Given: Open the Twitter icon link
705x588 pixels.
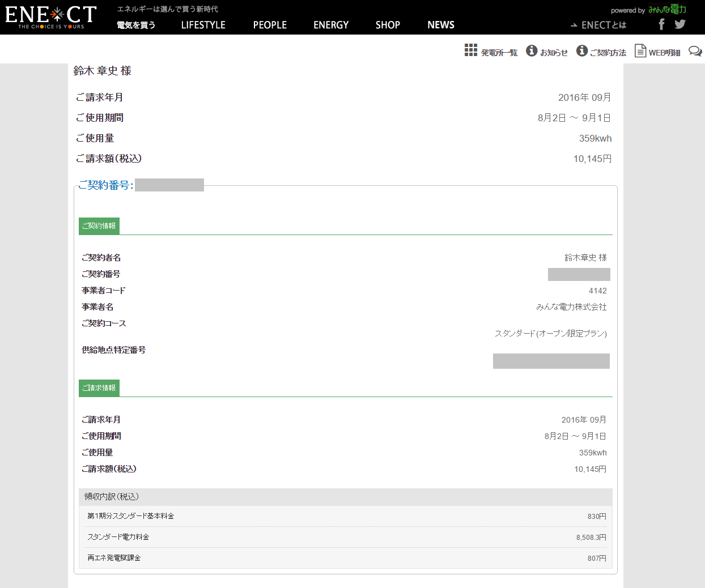Looking at the screenshot, I should coord(680,24).
